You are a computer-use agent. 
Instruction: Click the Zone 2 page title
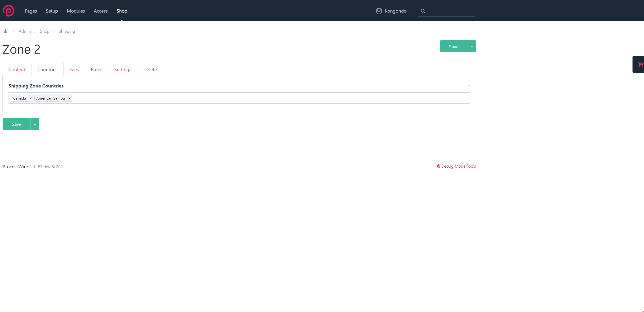coord(22,49)
